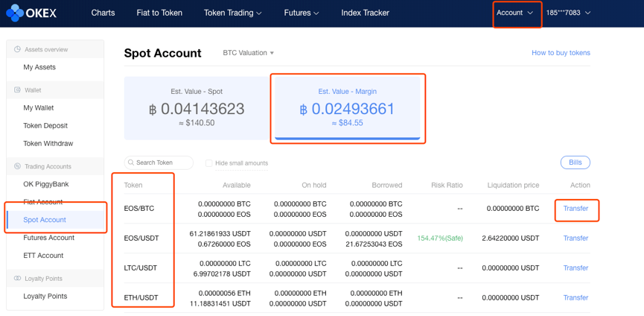The width and height of the screenshot is (644, 316).
Task: Select the Est. Value - Margin card
Action: click(348, 108)
